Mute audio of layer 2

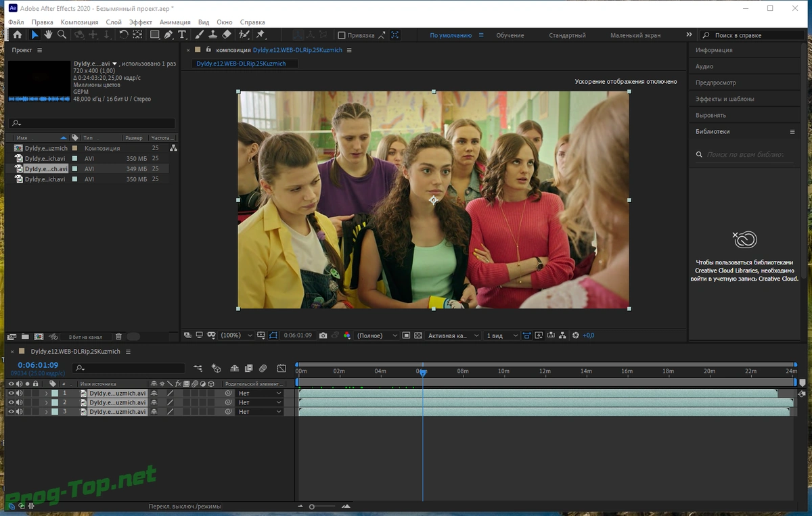click(x=20, y=402)
